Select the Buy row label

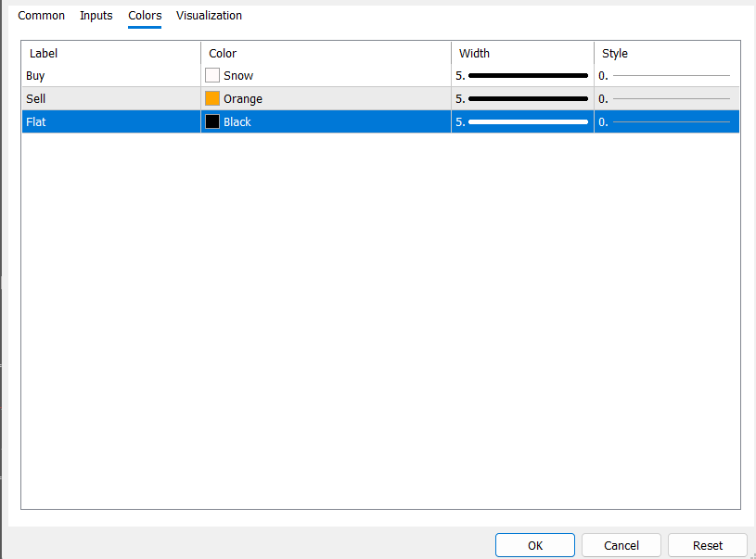click(35, 76)
